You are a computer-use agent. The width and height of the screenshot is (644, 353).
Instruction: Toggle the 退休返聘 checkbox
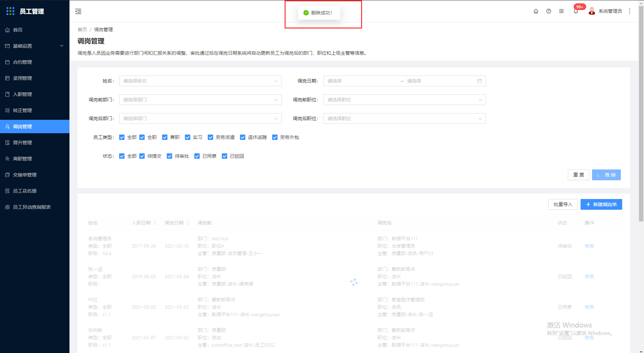243,137
